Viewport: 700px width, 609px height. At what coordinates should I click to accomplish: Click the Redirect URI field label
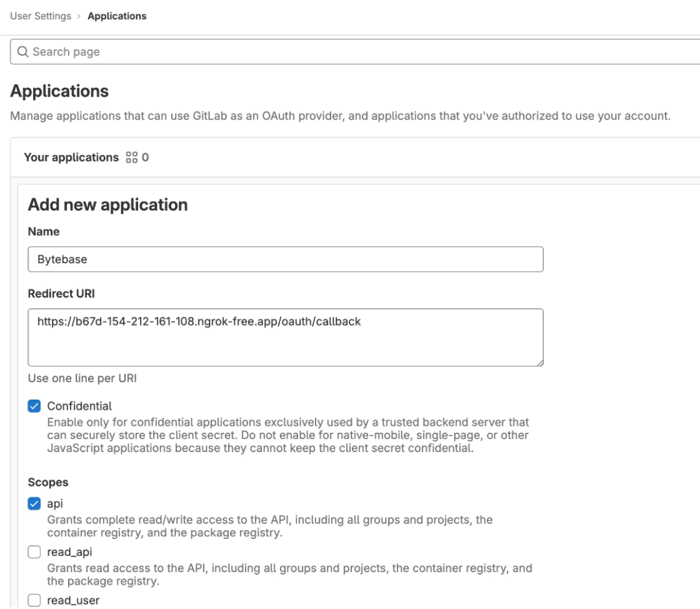click(x=62, y=294)
